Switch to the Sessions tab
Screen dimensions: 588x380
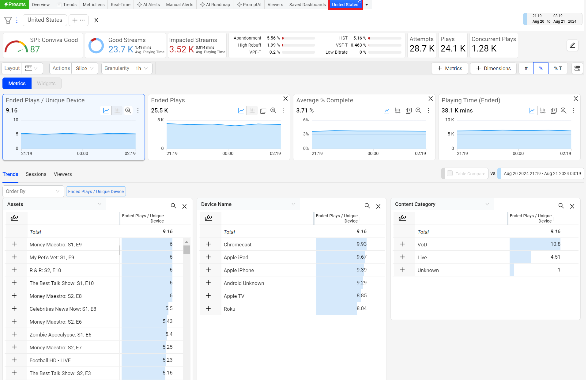36,174
